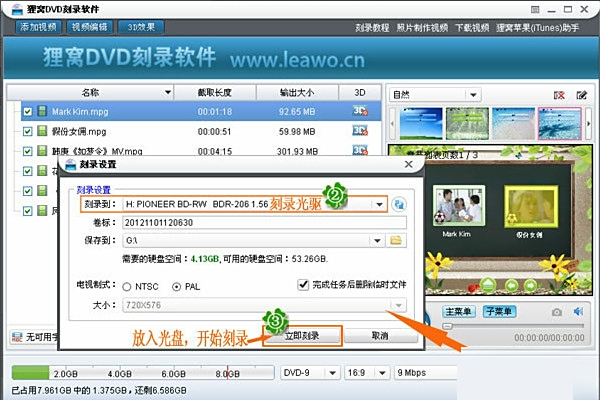Screen dimensions: 600x400
Task: Click the disc capacity usage bar
Action: (x=142, y=373)
